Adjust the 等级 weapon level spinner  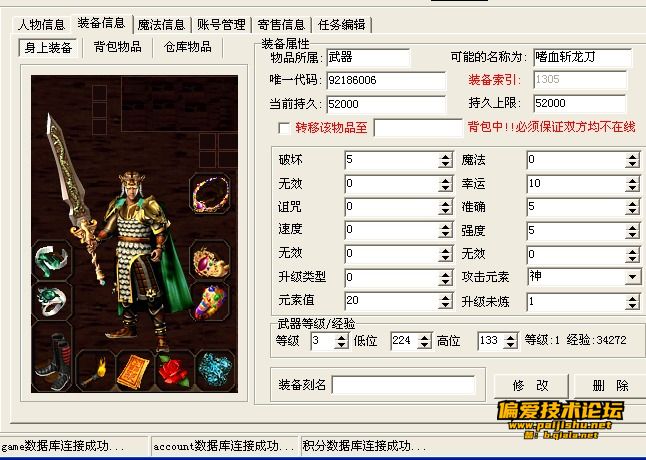342,341
